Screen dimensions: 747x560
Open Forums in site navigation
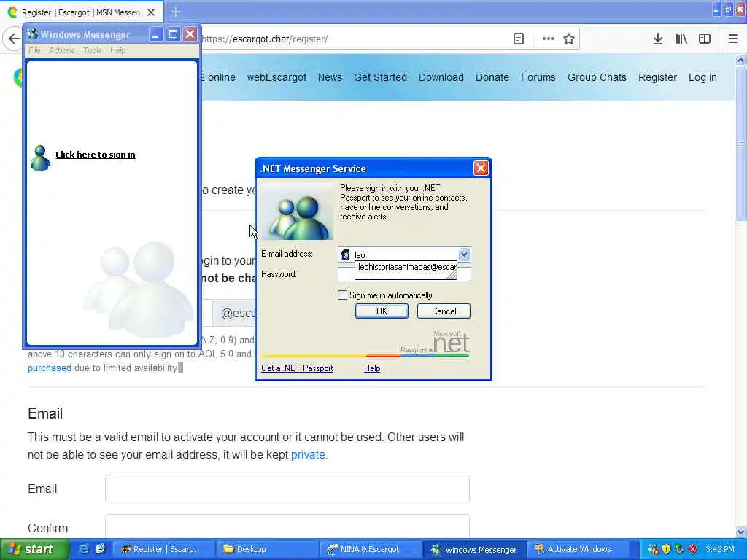coord(538,77)
